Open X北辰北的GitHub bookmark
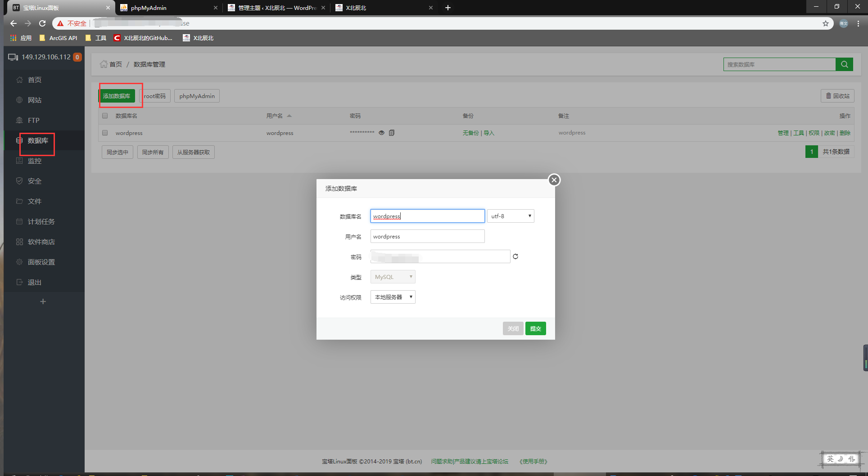 point(143,38)
